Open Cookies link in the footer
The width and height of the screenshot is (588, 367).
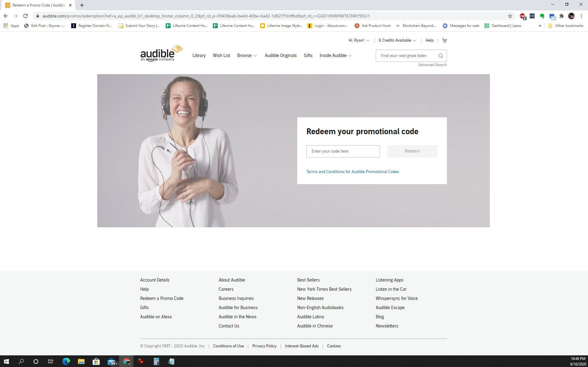click(334, 346)
